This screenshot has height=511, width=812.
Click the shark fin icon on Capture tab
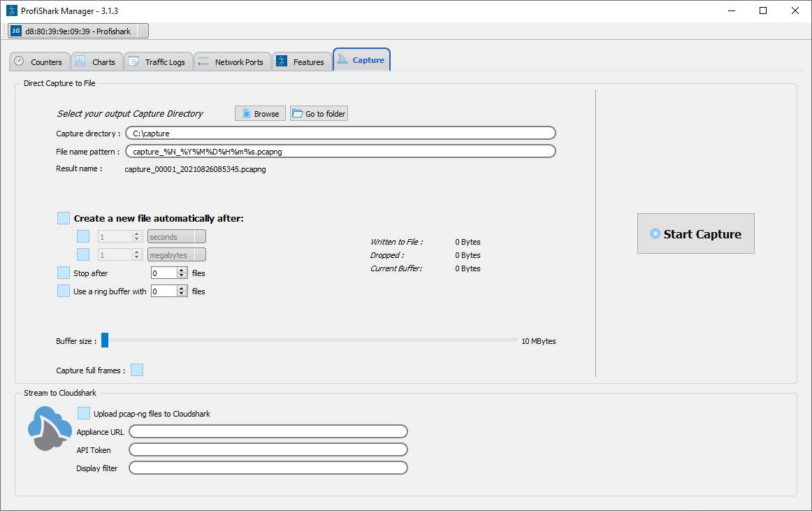pos(342,59)
